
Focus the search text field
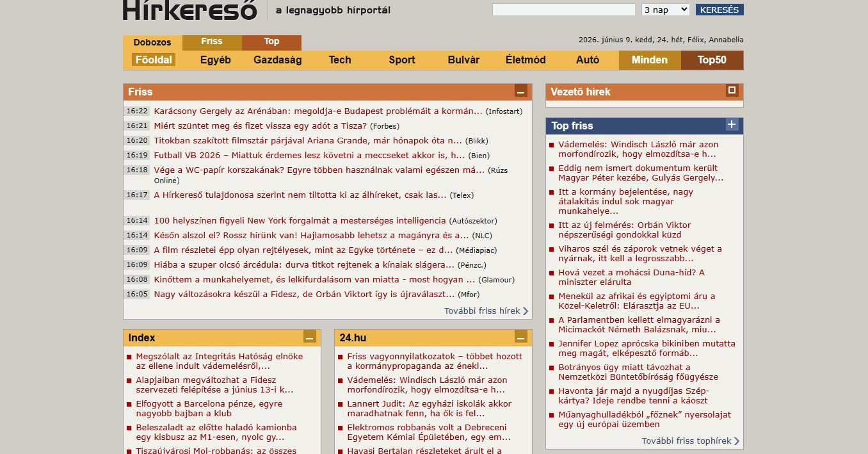564,10
